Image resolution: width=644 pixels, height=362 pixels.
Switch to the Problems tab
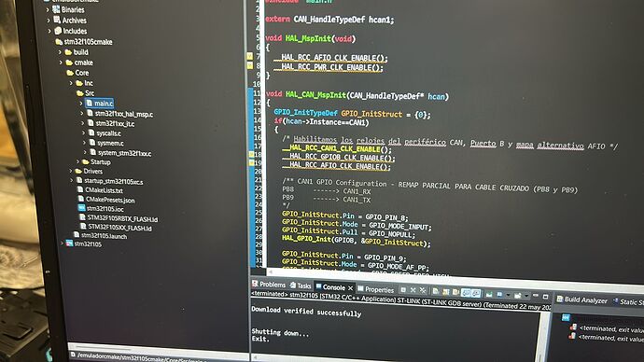click(x=269, y=284)
